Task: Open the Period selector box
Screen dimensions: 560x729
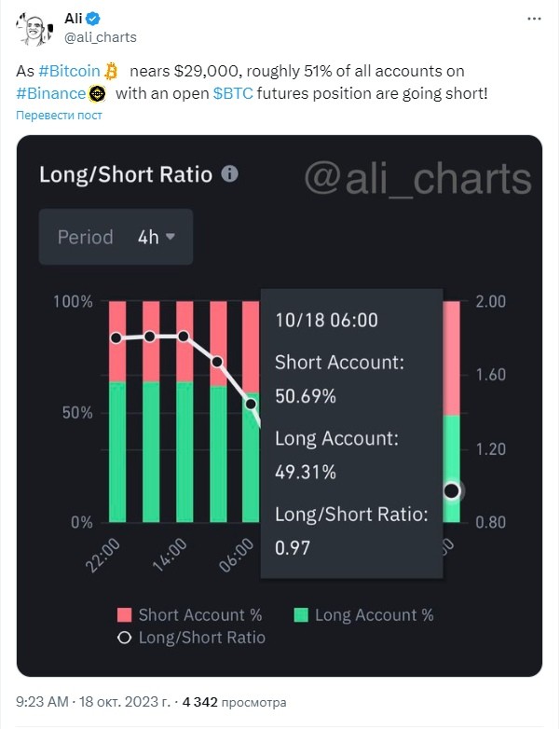Action: pos(116,237)
